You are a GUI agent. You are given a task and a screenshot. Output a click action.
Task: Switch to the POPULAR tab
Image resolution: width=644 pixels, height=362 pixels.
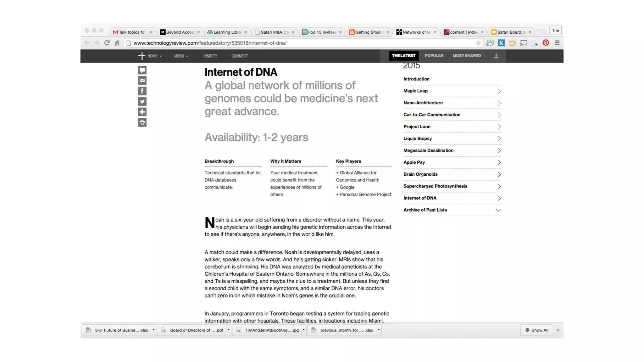tap(434, 56)
